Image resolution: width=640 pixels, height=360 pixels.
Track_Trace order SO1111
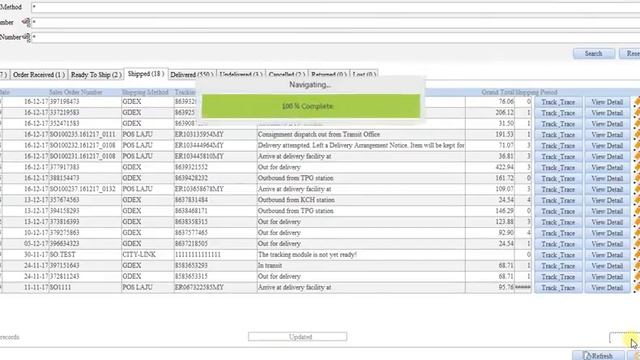558,288
